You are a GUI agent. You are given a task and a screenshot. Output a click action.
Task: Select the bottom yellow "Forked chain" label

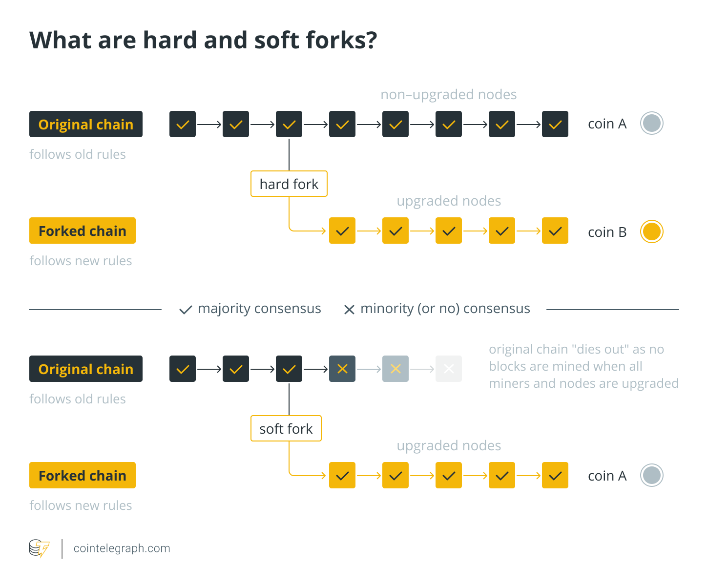click(83, 475)
